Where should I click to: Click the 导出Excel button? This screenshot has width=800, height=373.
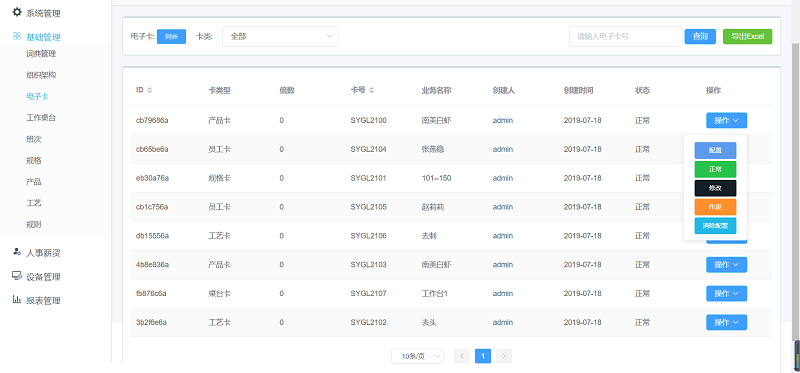747,36
